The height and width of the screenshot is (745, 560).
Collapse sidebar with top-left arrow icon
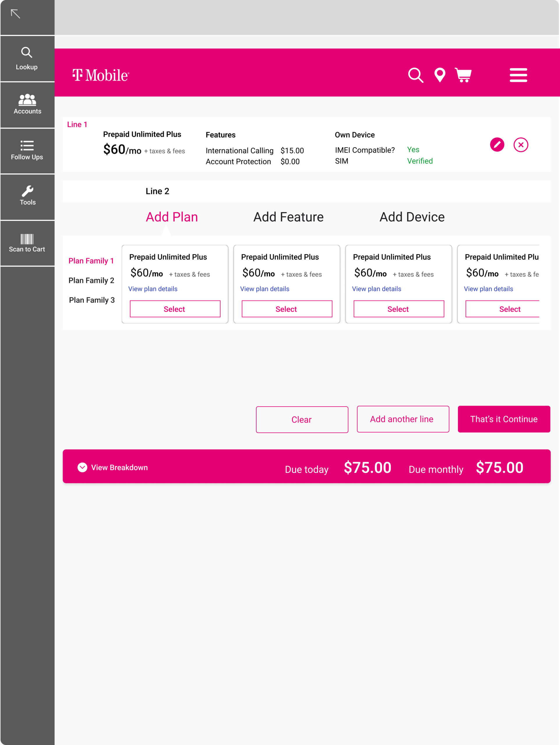click(x=15, y=14)
